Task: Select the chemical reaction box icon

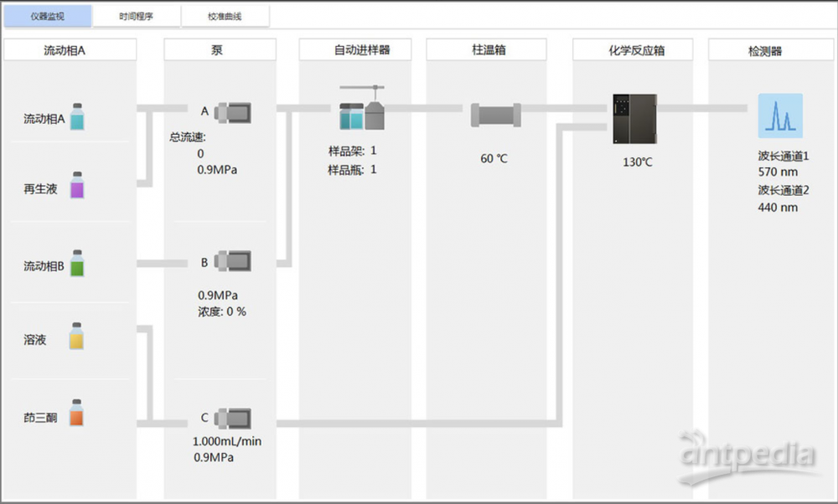Action: click(634, 117)
